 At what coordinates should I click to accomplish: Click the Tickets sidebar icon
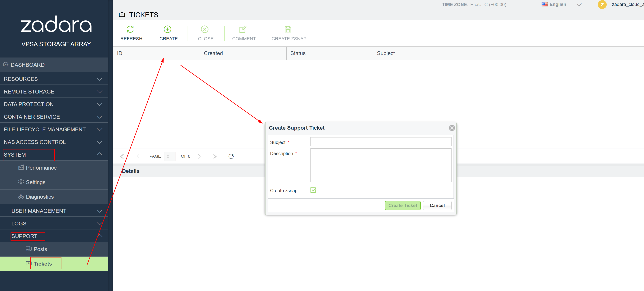[x=29, y=263]
